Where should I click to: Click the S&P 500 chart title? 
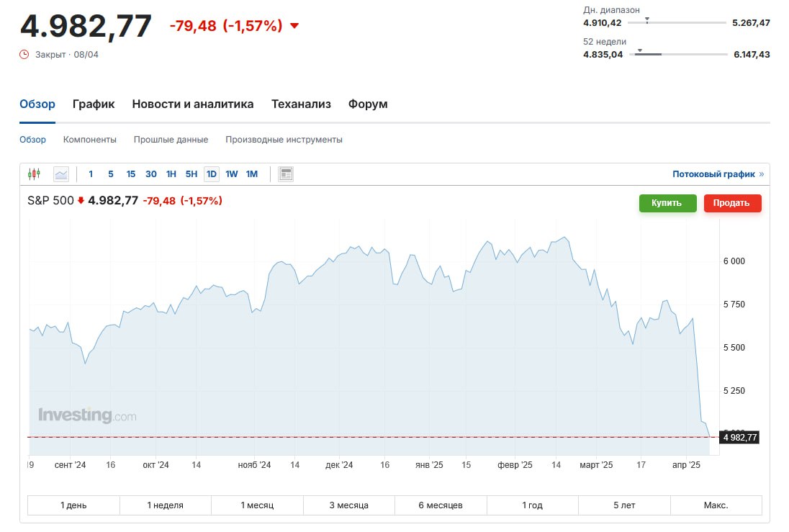coord(50,200)
